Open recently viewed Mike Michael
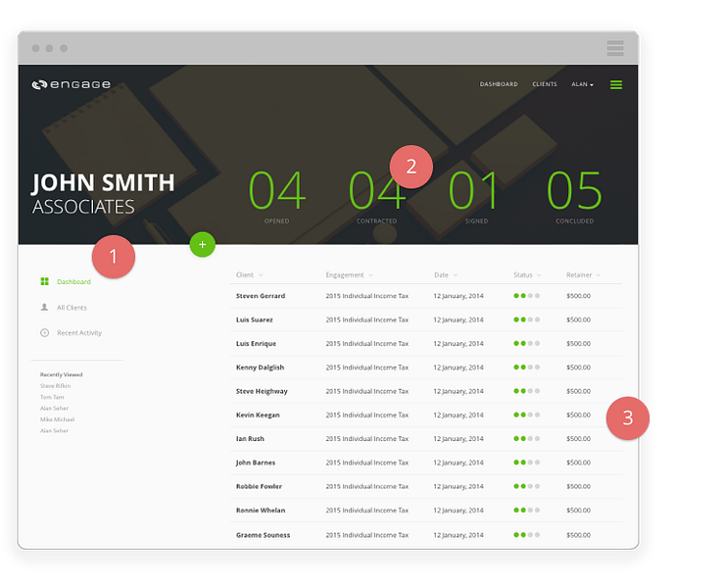 pos(57,419)
